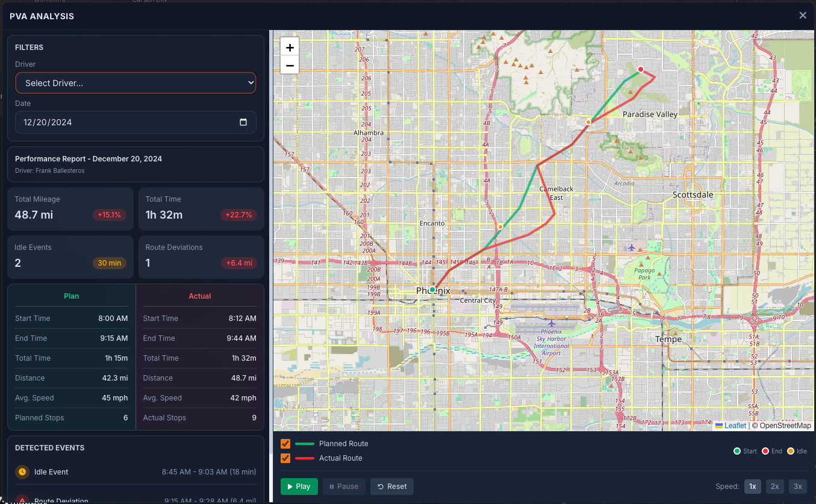
Task: Click the Idle Event row
Action: click(135, 472)
